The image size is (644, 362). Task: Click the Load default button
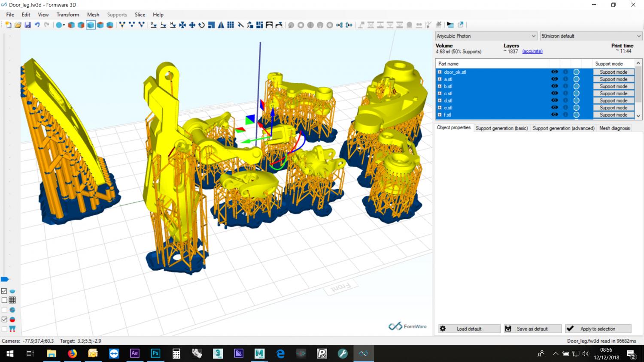tap(469, 329)
